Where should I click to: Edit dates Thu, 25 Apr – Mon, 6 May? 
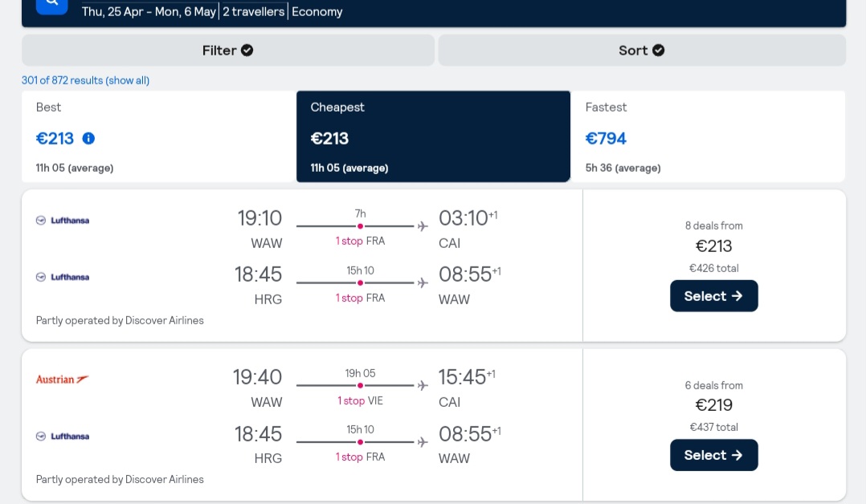(149, 11)
